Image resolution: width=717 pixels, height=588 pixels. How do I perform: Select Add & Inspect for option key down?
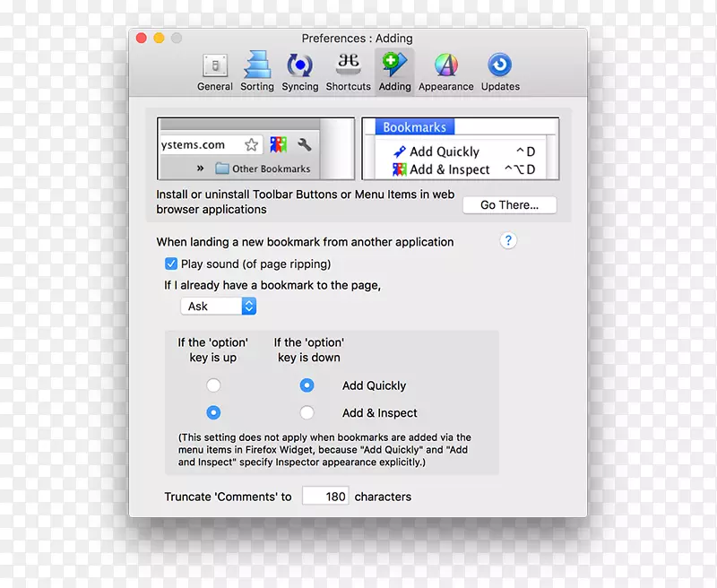[307, 413]
